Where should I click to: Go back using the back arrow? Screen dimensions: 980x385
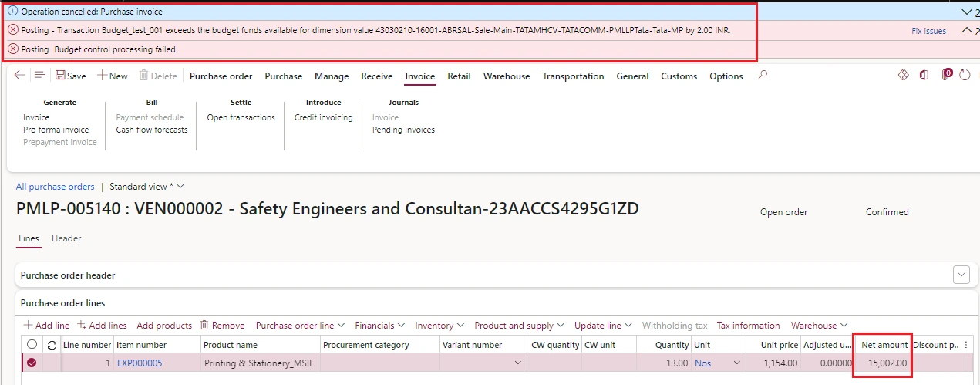pos(19,76)
